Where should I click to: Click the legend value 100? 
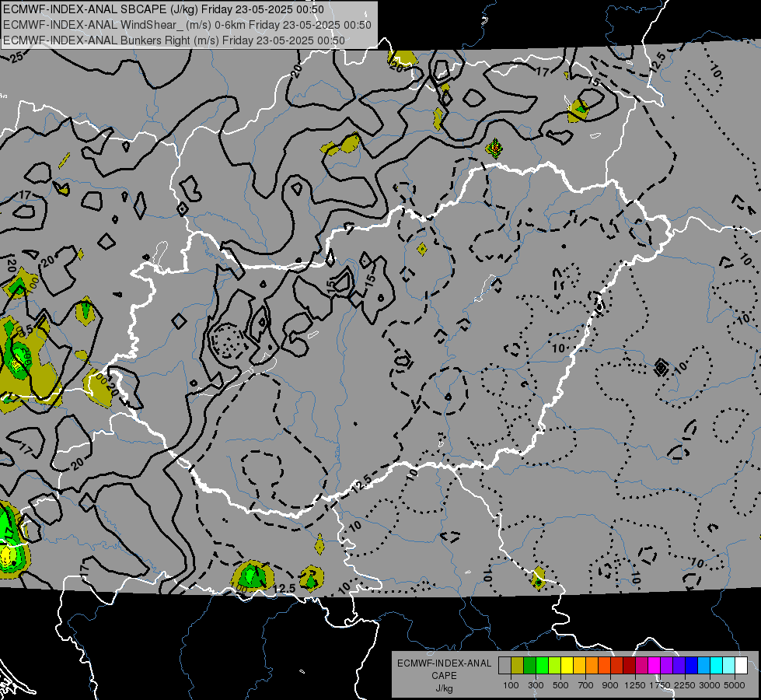pyautogui.click(x=511, y=685)
